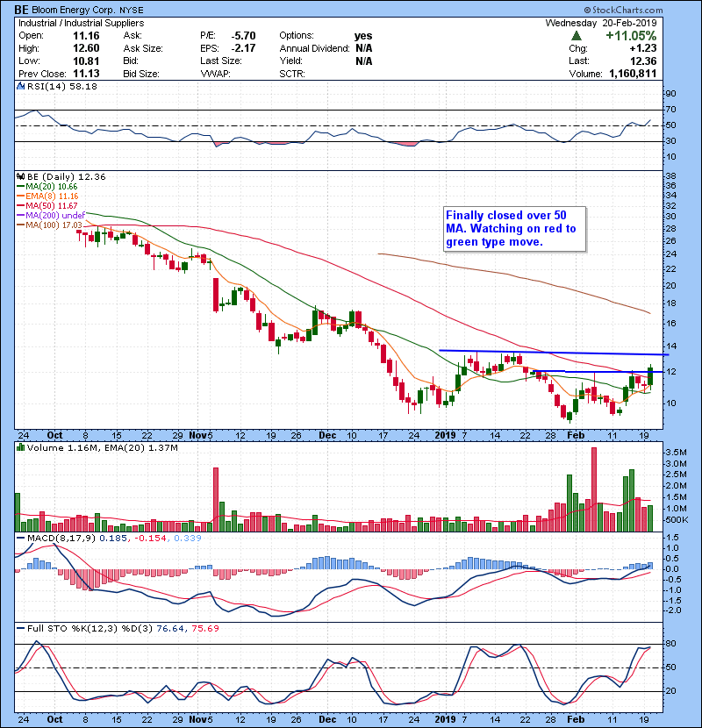The width and height of the screenshot is (702, 728).
Task: Click the Nov label on the bottom date axis
Action: click(198, 719)
